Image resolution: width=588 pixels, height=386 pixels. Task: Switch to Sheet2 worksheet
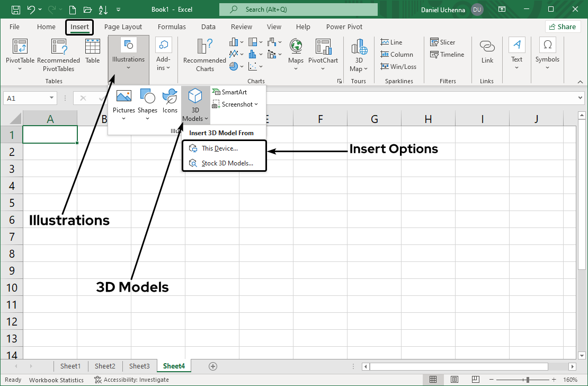coord(104,366)
